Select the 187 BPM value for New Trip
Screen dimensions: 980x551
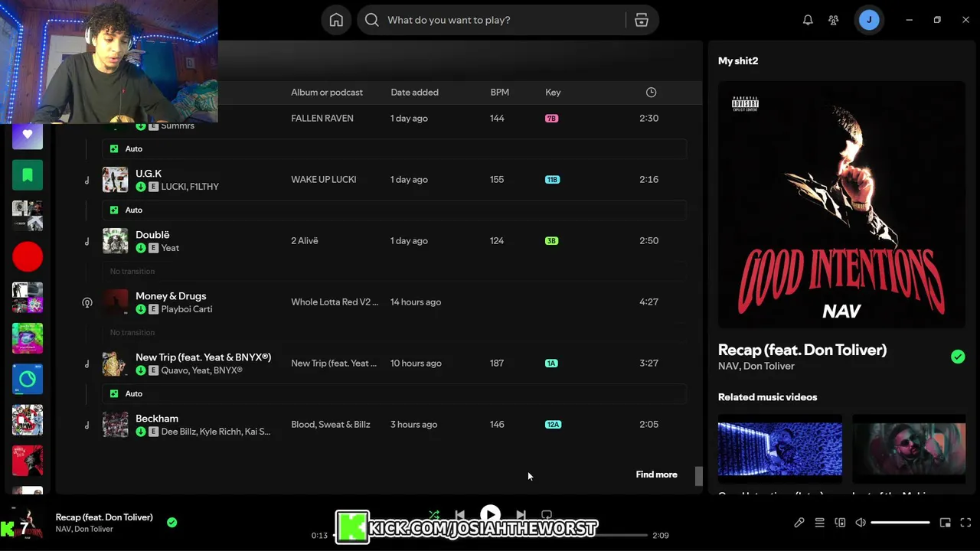[x=497, y=363]
